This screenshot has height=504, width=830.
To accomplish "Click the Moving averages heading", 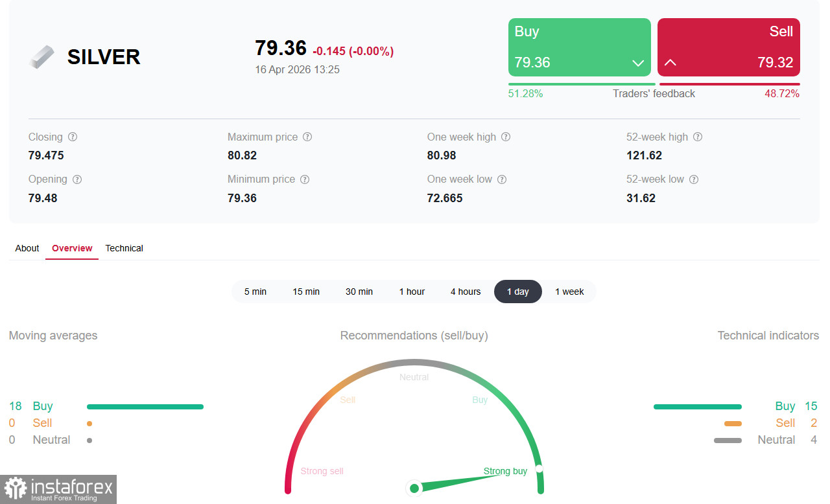I will click(x=53, y=336).
